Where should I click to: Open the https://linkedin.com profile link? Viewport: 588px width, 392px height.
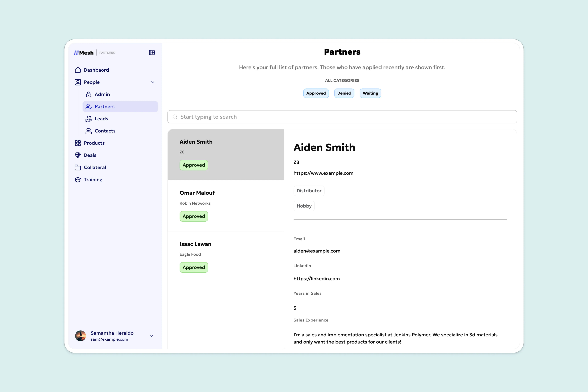(x=317, y=278)
